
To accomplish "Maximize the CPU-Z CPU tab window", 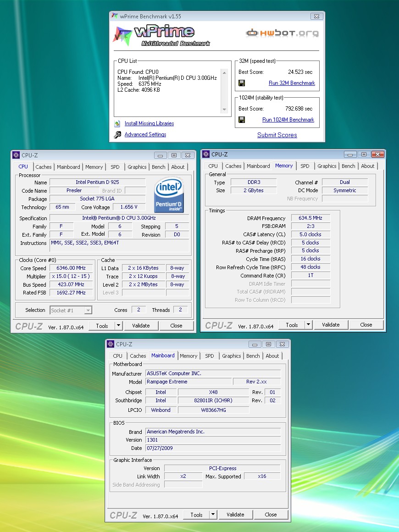I will [x=174, y=155].
